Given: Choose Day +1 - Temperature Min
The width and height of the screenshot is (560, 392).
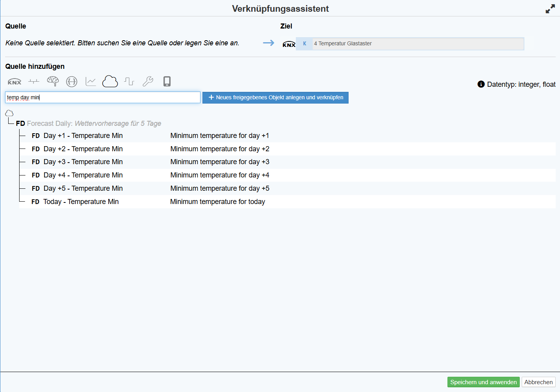Looking at the screenshot, I should click(83, 136).
